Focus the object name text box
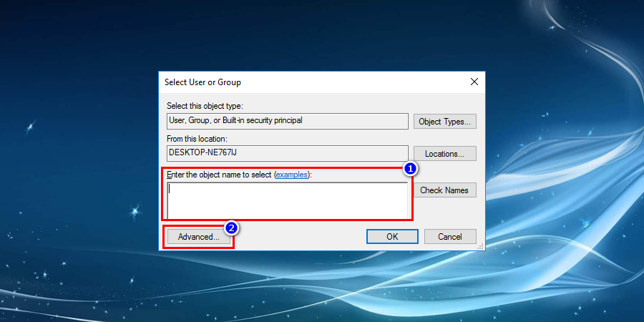The width and height of the screenshot is (644, 322). 288,200
